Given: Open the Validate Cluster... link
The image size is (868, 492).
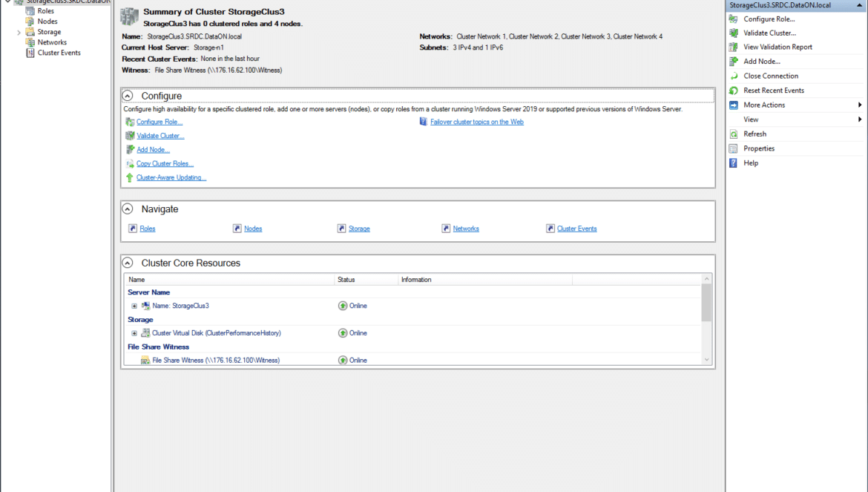Looking at the screenshot, I should pyautogui.click(x=160, y=136).
